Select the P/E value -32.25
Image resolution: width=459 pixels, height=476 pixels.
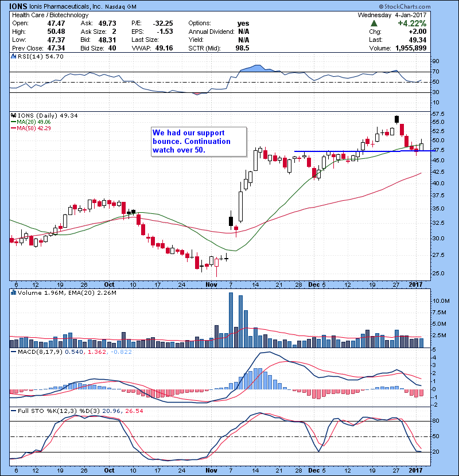coord(163,24)
